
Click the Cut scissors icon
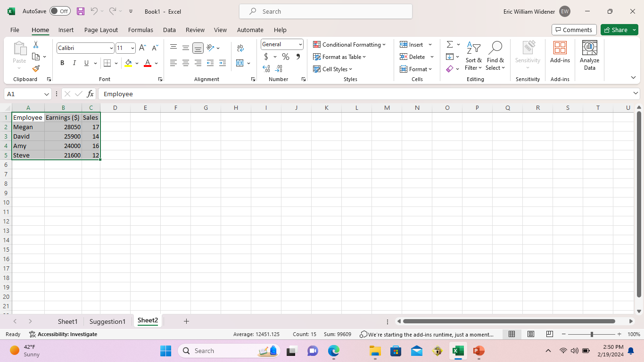[36, 45]
